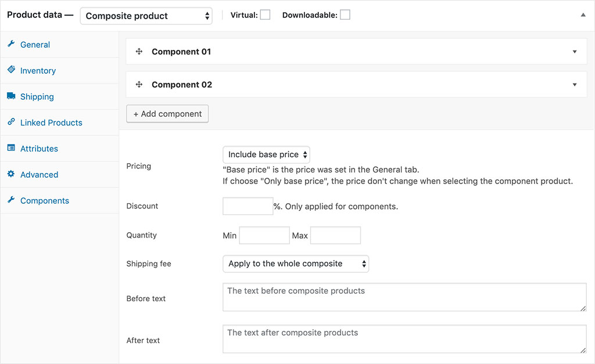
Task: Click the Linked Products chain icon
Action: pos(11,122)
